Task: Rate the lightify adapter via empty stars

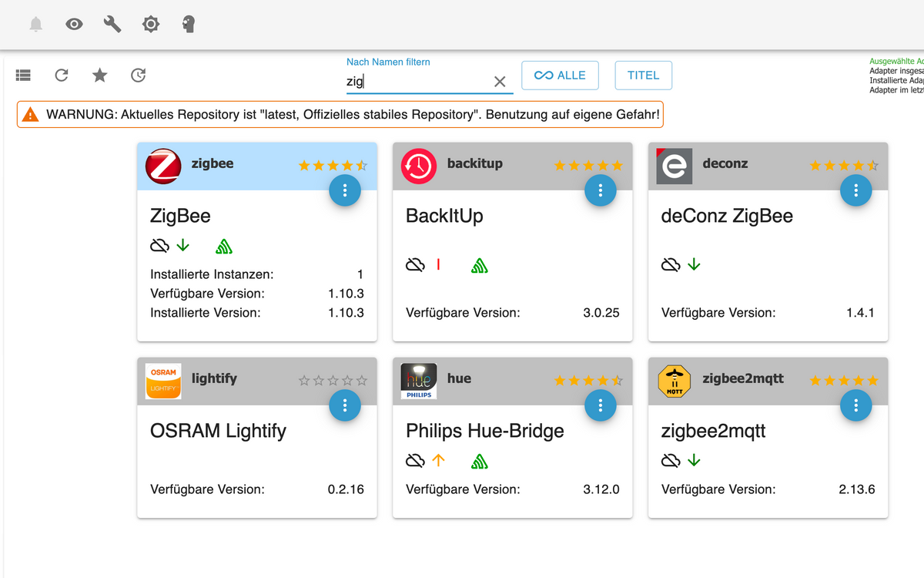Action: [333, 380]
